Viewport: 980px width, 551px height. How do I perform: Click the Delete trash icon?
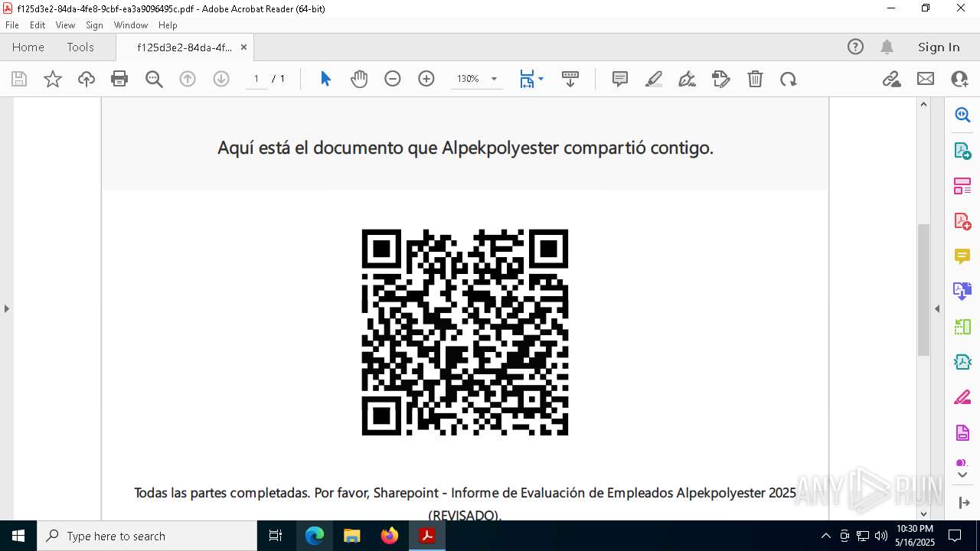(755, 79)
